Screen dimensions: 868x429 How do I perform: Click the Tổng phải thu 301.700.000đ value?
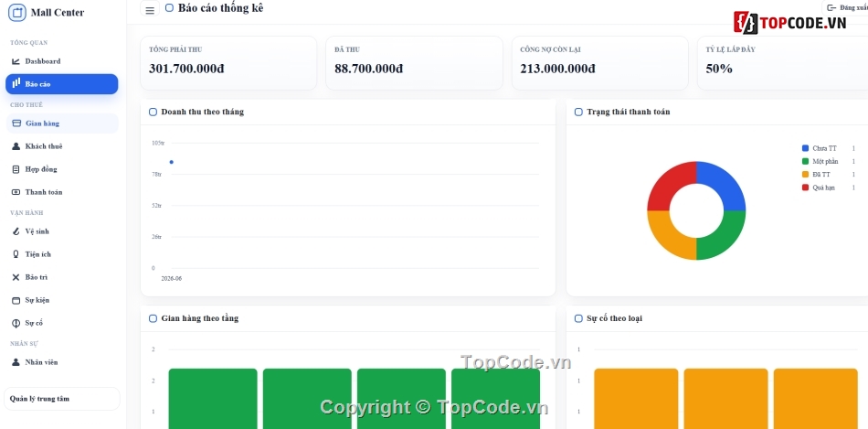point(186,69)
